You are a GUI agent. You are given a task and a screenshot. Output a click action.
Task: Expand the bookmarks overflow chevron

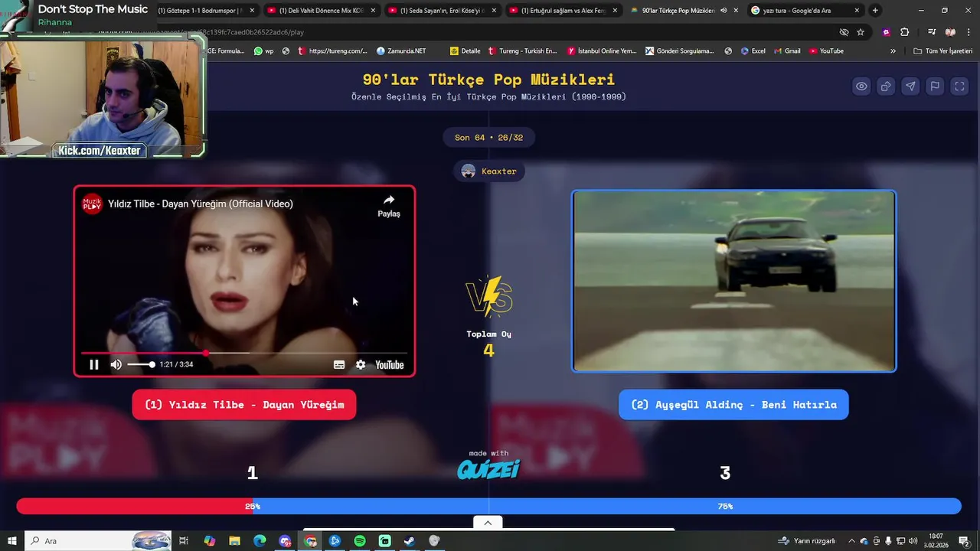click(x=893, y=51)
